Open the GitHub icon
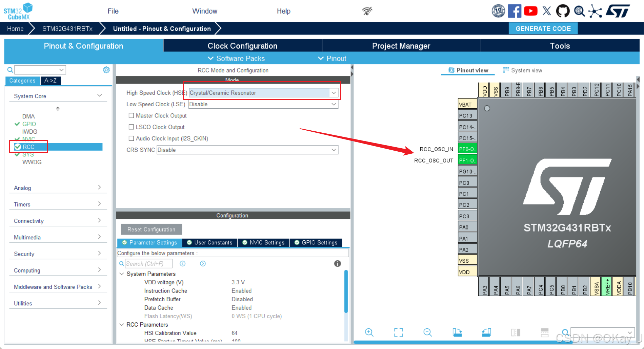This screenshot has height=349, width=644. [563, 11]
